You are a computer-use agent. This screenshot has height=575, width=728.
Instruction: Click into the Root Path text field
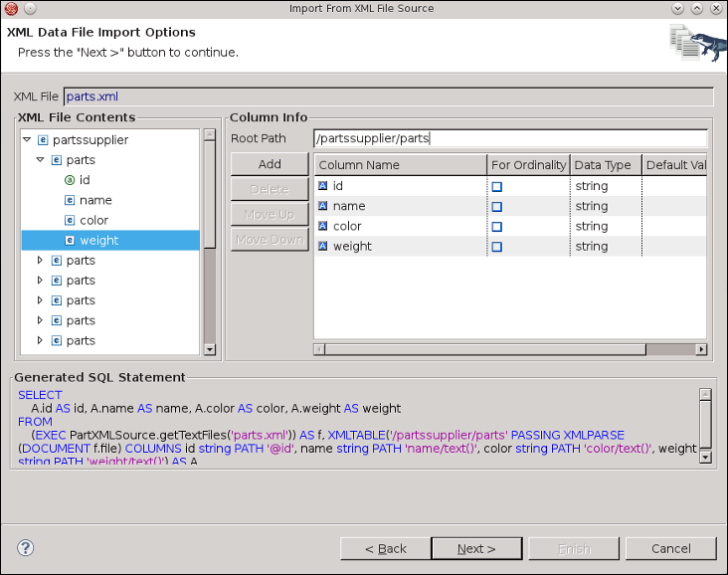(x=509, y=139)
